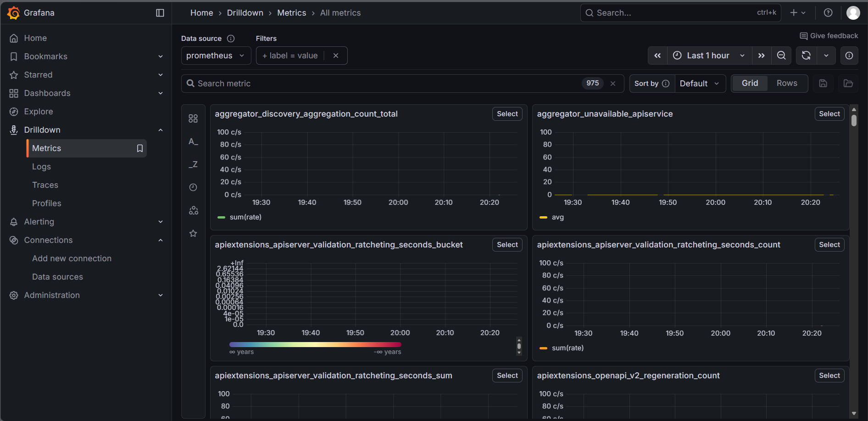Switch metric view to Grid

(750, 83)
